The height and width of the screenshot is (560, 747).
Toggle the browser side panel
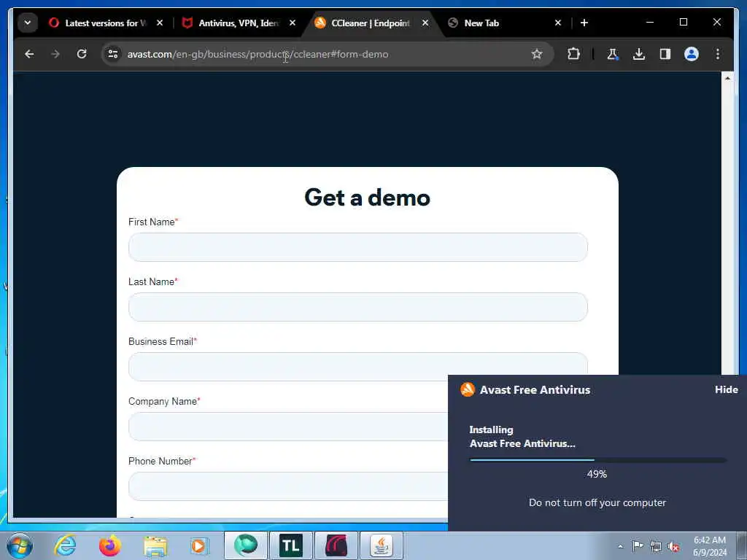click(665, 54)
